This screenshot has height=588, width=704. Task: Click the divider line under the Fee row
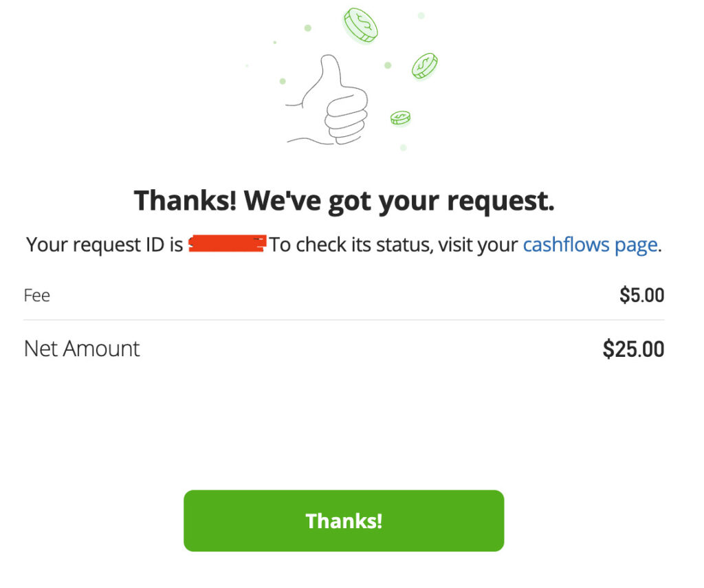click(344, 320)
